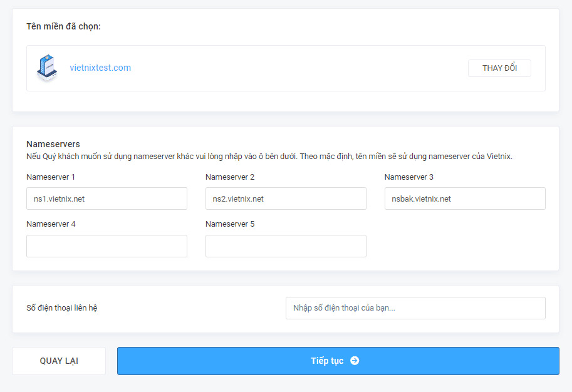This screenshot has width=572, height=392.
Task: Click the "Nameserver 3" label
Action: (x=409, y=177)
